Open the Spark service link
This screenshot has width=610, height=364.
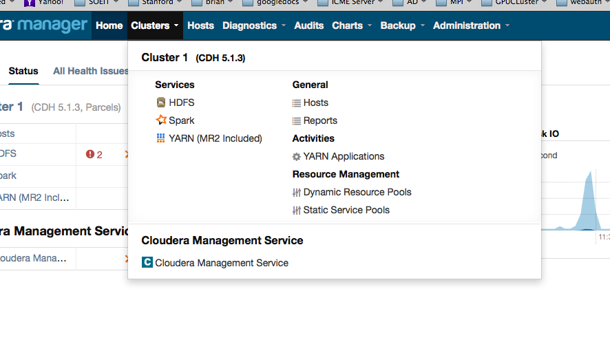point(181,120)
